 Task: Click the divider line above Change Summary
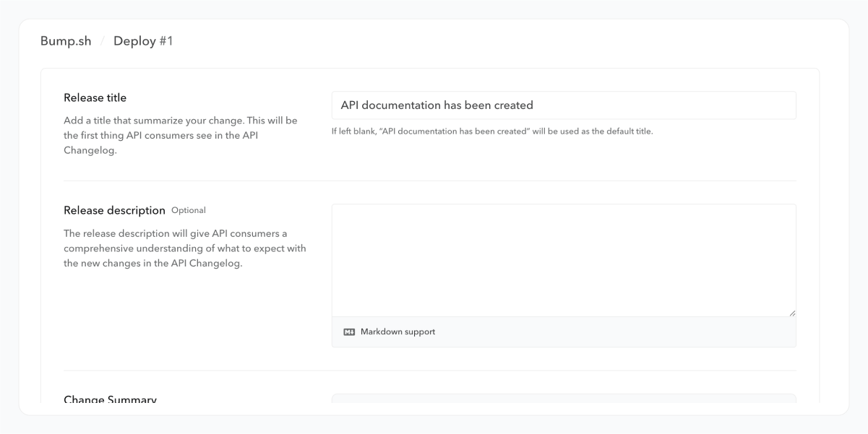[430, 370]
